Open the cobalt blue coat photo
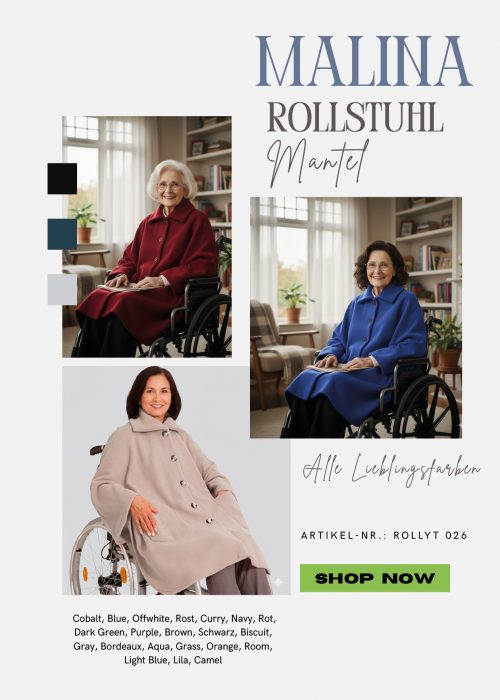 coord(356,317)
